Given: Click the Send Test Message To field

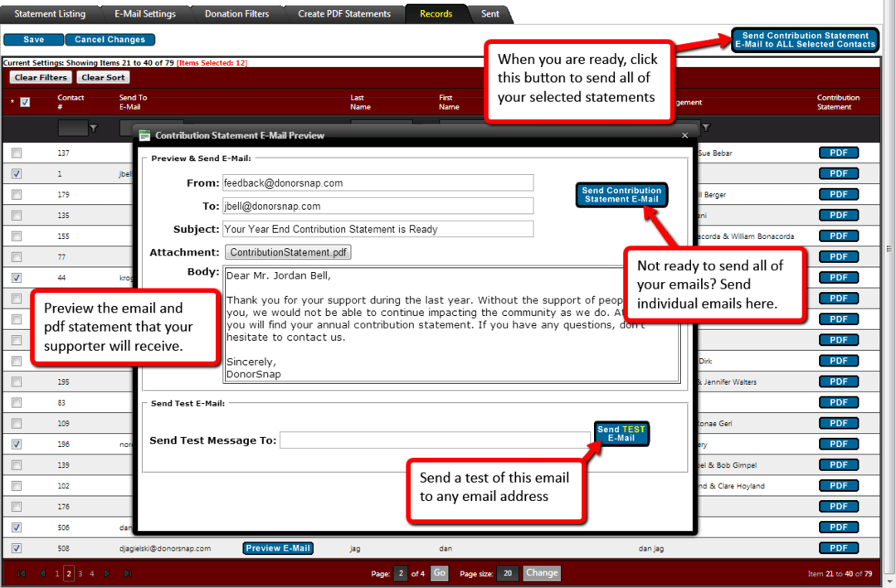Looking at the screenshot, I should click(435, 440).
